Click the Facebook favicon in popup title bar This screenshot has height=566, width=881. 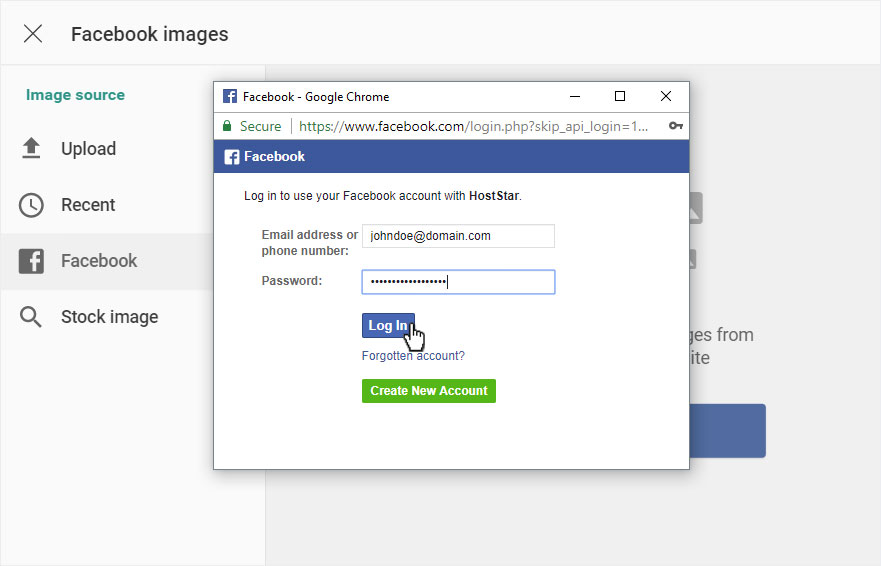click(x=230, y=96)
